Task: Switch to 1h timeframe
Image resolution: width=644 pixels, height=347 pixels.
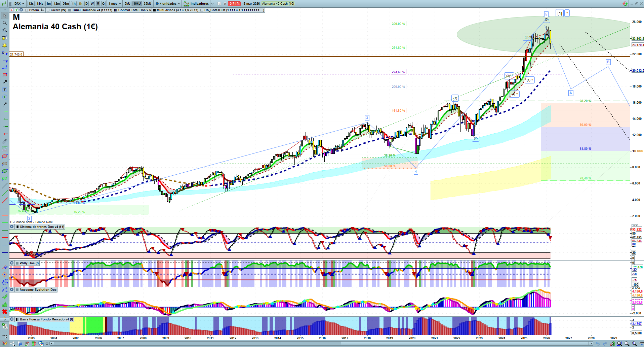Action: (74, 4)
